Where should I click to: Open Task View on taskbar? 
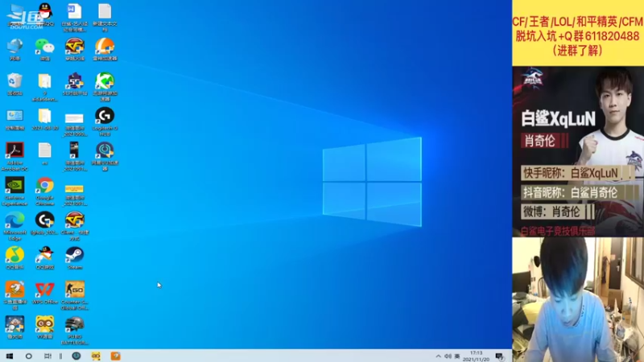click(47, 356)
